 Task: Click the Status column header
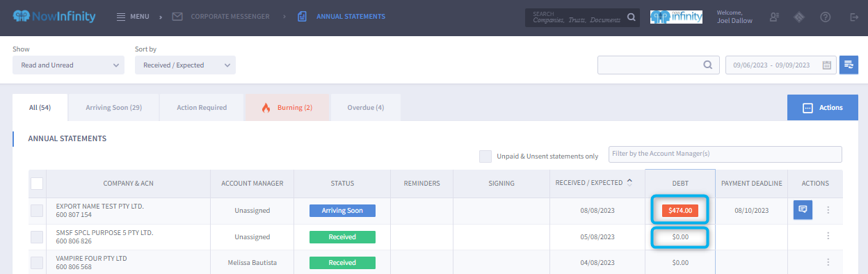point(342,184)
